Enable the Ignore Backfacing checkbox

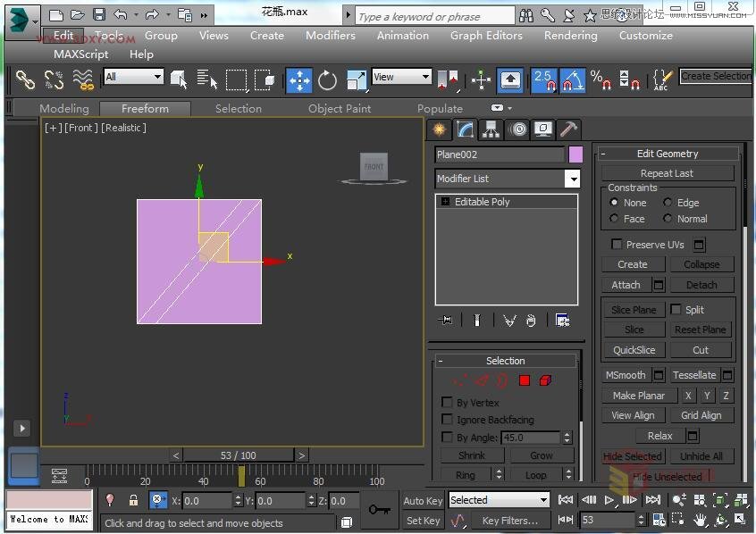click(448, 420)
